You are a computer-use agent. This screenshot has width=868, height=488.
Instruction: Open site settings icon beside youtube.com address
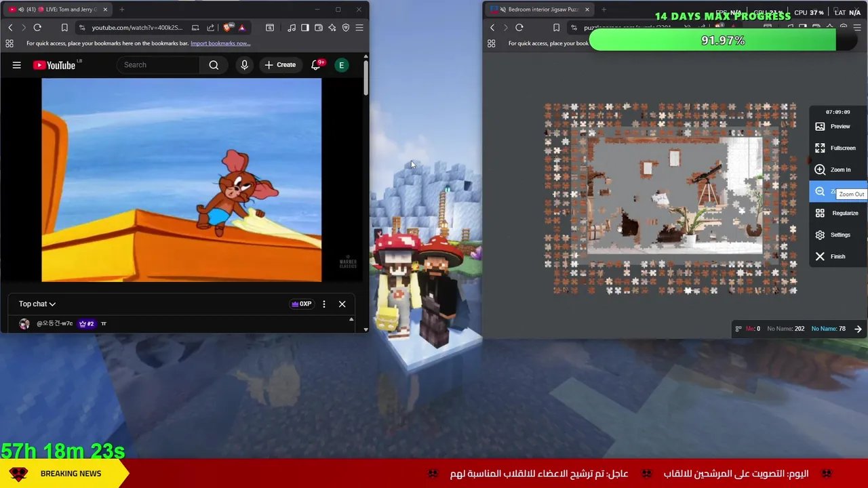81,28
